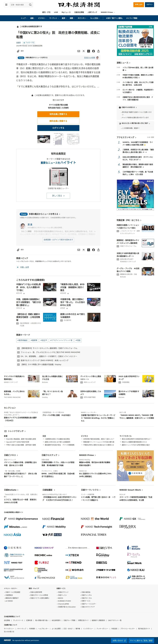Viewport: 158px width, 644px height.
Task: Click the お問い合わせ footer button
Action: (119, 641)
